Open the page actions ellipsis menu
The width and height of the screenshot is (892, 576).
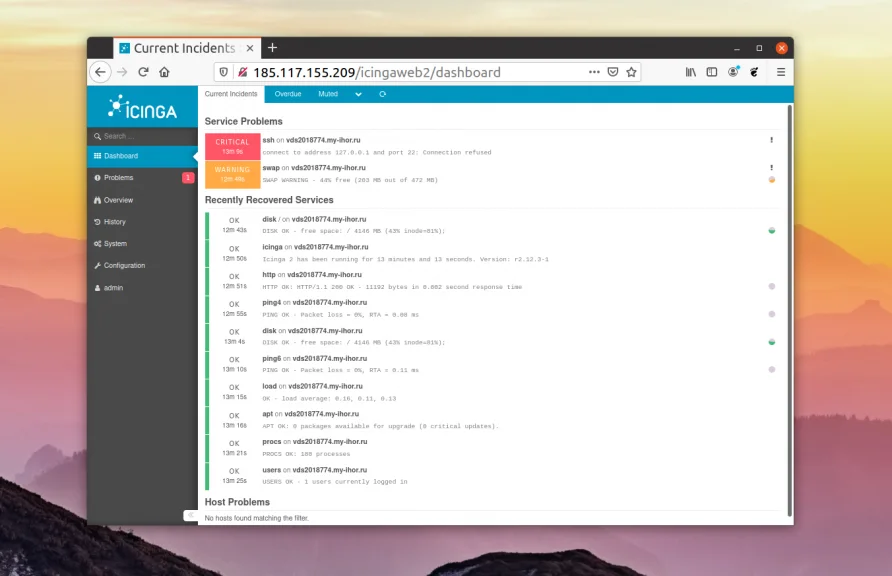tap(594, 71)
